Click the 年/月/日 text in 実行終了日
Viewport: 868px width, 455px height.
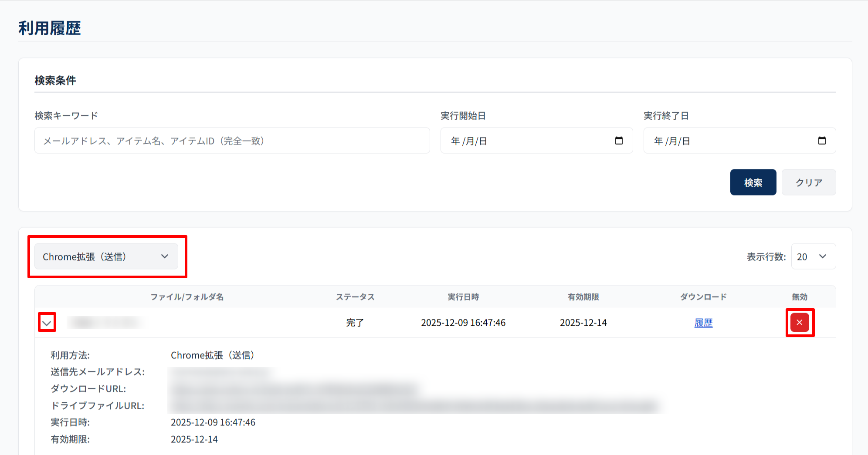(672, 141)
